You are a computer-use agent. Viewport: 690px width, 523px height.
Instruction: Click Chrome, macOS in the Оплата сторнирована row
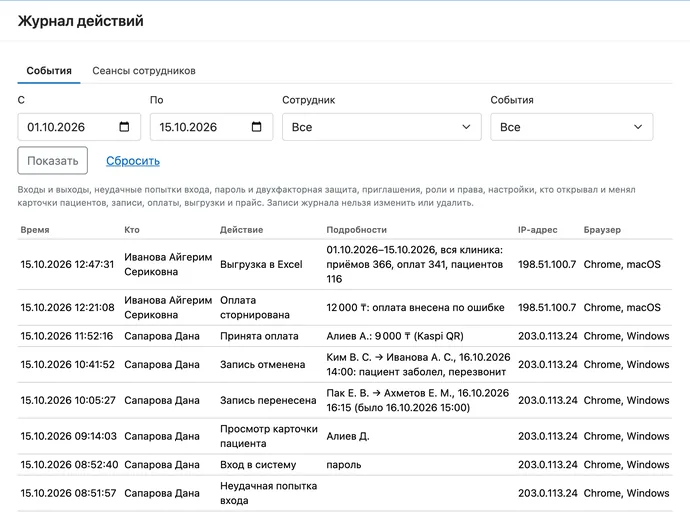(x=622, y=308)
